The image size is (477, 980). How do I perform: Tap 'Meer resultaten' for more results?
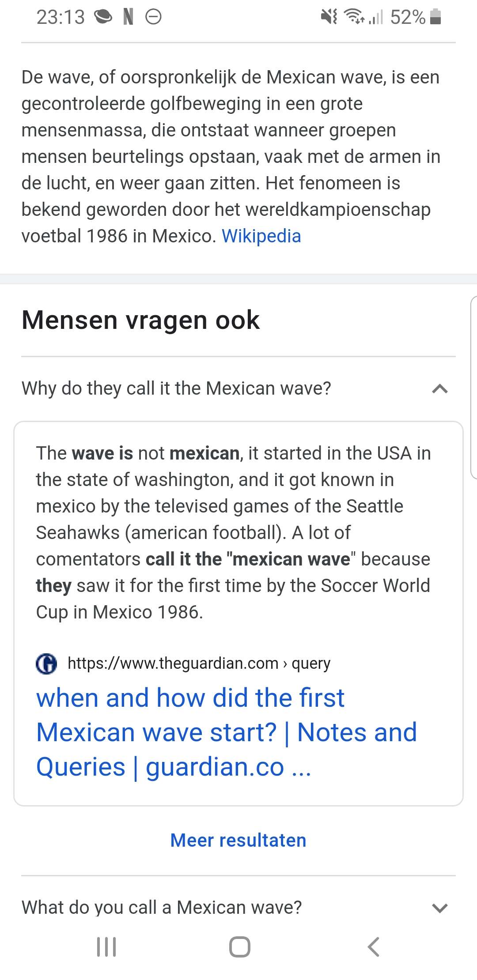coord(238,840)
